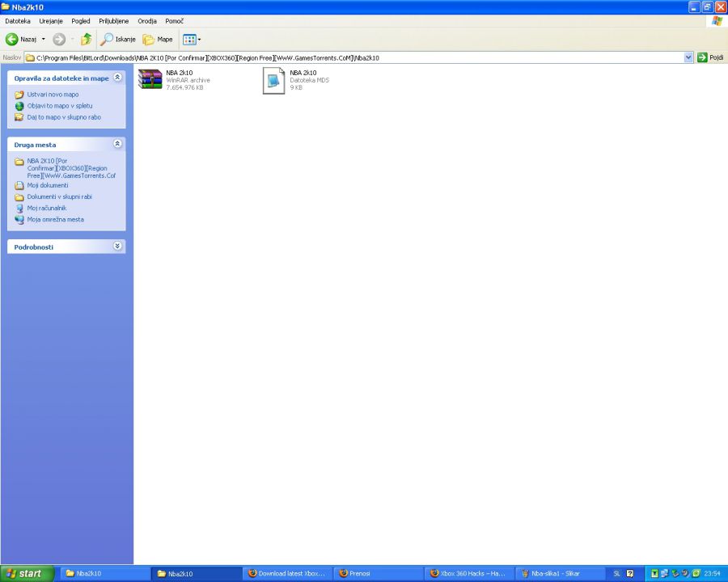Collapse Opravila za datoteke in mape panel
Image resolution: width=728 pixels, height=582 pixels.
pos(117,78)
